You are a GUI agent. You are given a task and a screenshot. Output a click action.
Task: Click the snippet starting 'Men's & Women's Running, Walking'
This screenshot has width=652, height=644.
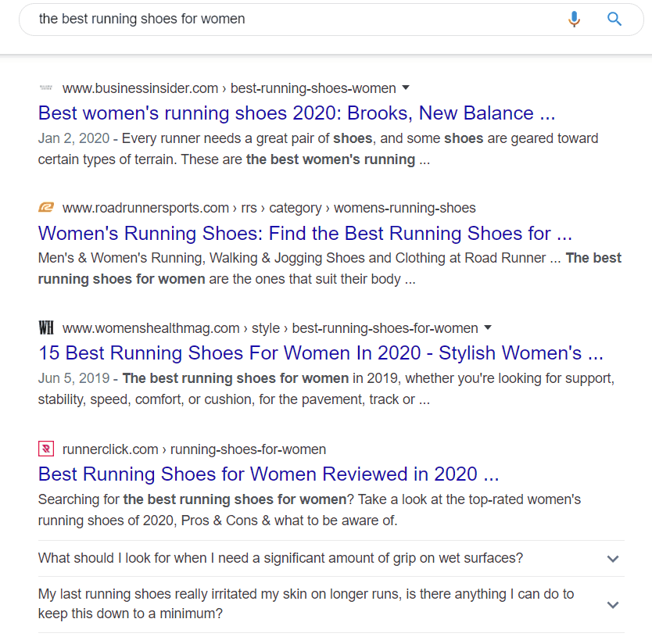pyautogui.click(x=330, y=268)
